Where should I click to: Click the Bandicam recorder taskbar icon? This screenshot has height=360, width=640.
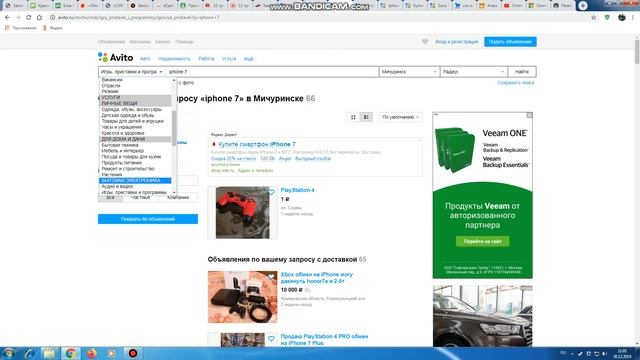click(133, 353)
